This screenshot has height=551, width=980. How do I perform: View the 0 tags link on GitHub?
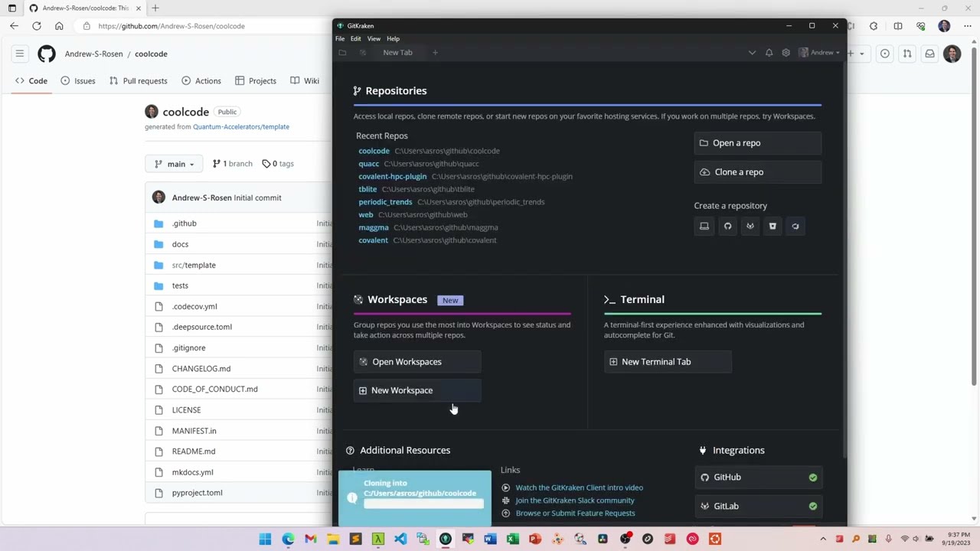point(278,164)
